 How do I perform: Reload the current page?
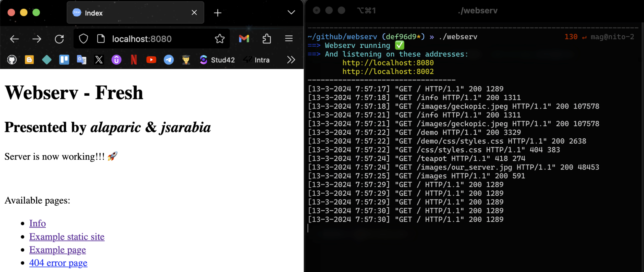coord(59,39)
